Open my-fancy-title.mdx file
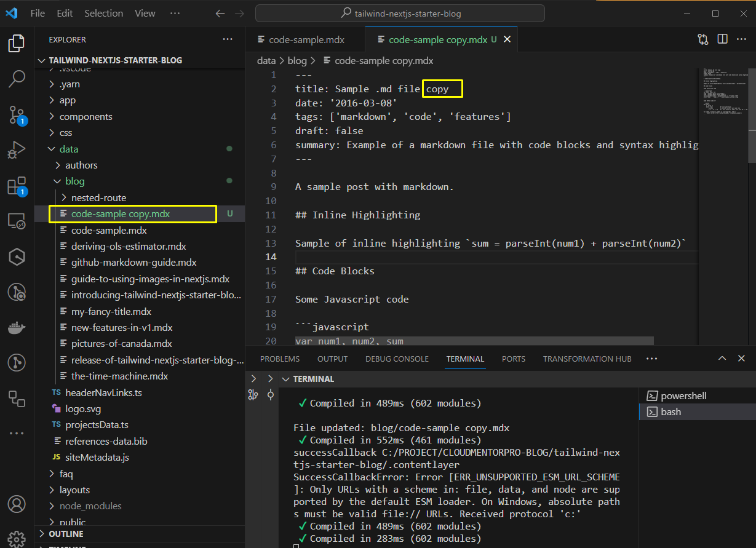Viewport: 756px width, 548px height. click(x=111, y=311)
